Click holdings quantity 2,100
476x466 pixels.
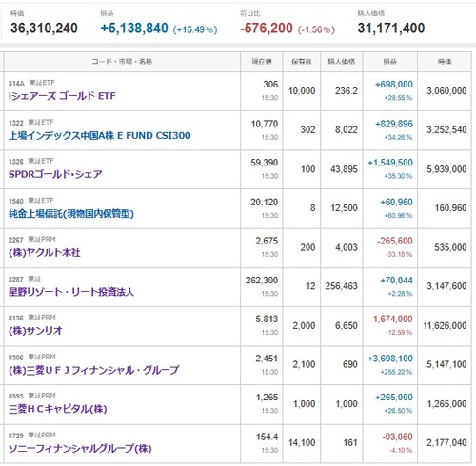304,365
